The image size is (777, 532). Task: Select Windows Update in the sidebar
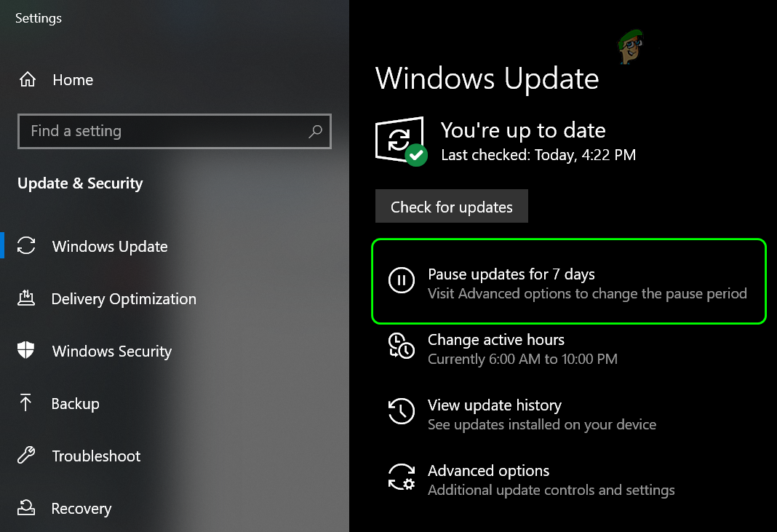(110, 247)
